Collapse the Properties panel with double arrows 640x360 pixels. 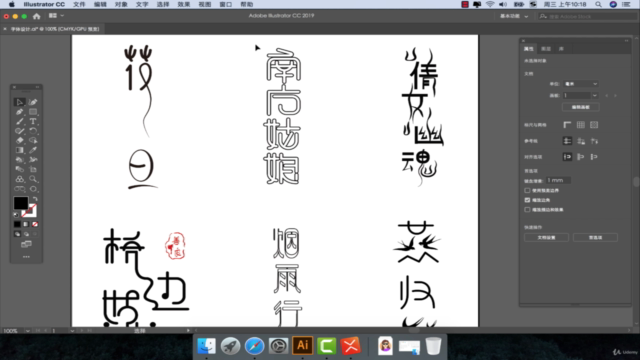(x=627, y=40)
